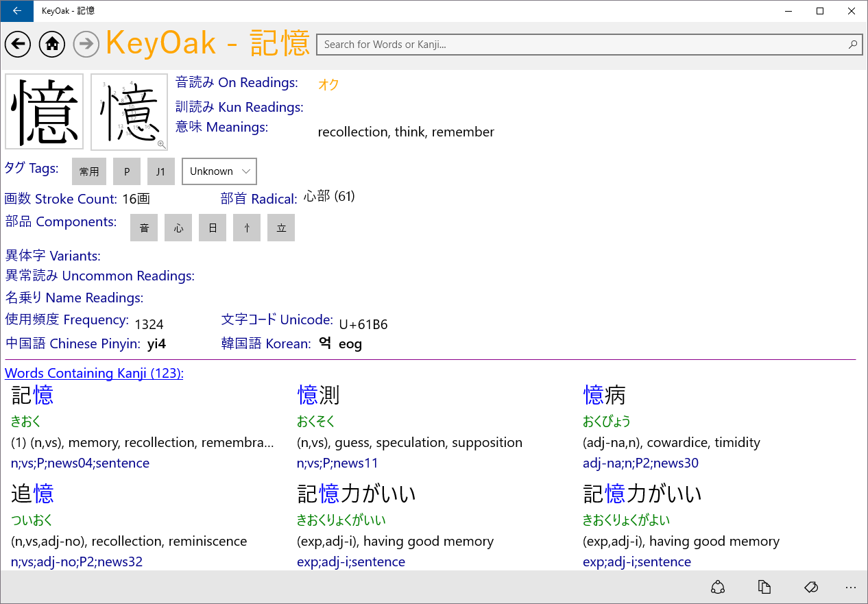Open component 日
This screenshot has height=604, width=868.
[213, 228]
